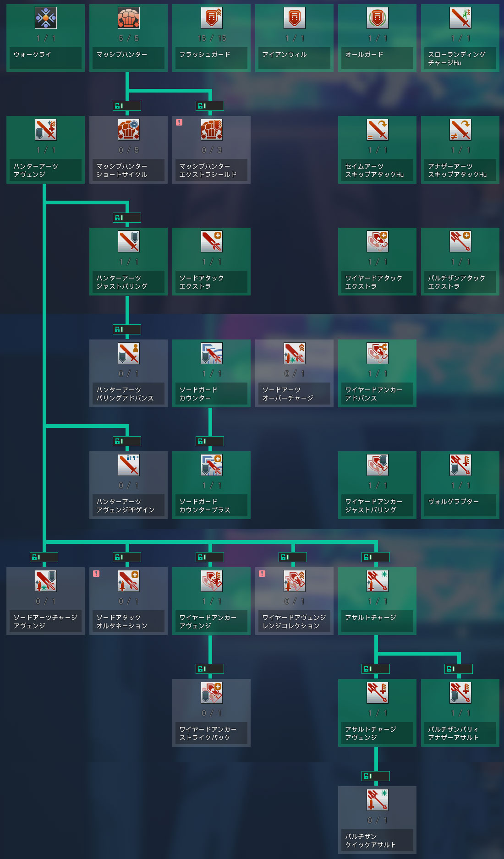This screenshot has width=504, height=859.
Task: Select the ハンターアーツジャストパリング skill icon
Action: pyautogui.click(x=129, y=241)
